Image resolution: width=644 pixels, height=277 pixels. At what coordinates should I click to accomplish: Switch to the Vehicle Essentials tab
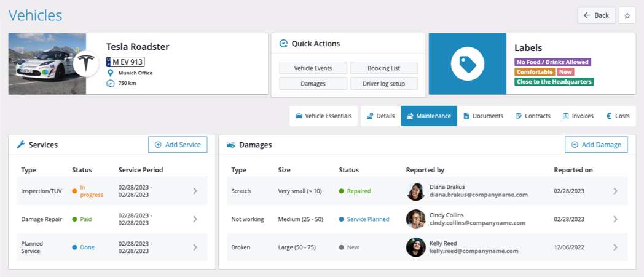pyautogui.click(x=324, y=116)
